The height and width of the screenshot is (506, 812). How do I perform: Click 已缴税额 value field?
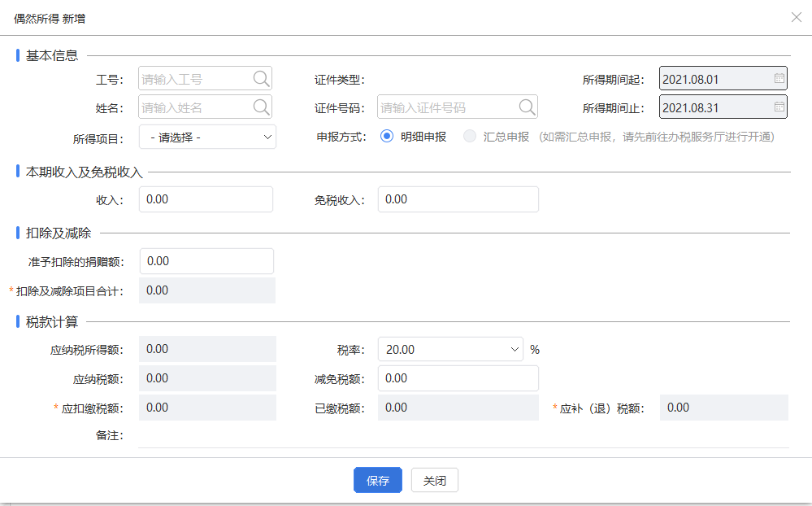(458, 408)
